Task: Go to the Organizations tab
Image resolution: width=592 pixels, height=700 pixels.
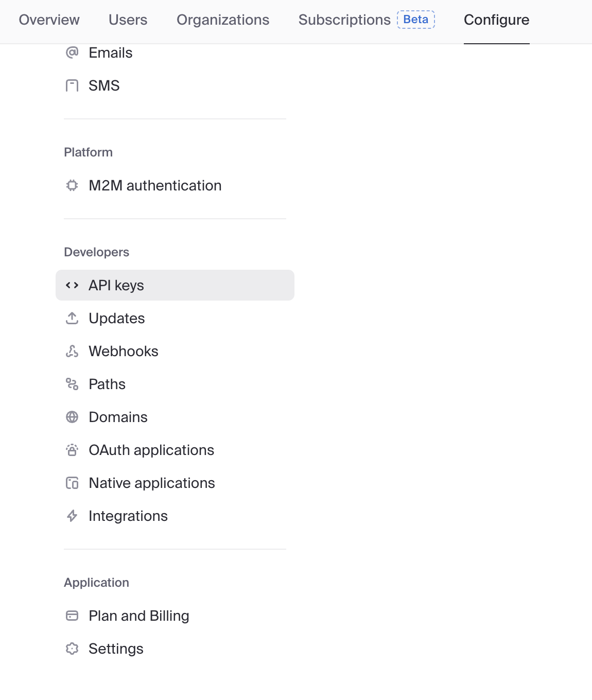Action: click(x=223, y=20)
